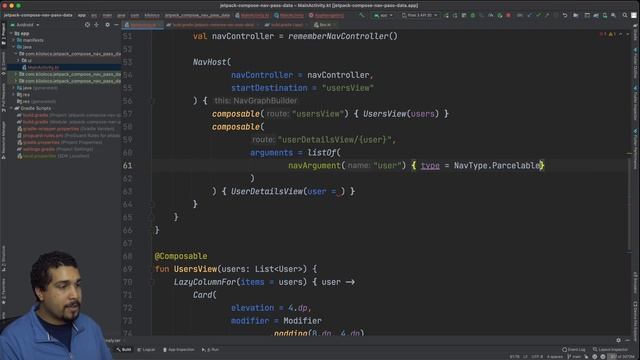Click the green Debug bug icon
This screenshot has height=360, width=640.
(473, 16)
